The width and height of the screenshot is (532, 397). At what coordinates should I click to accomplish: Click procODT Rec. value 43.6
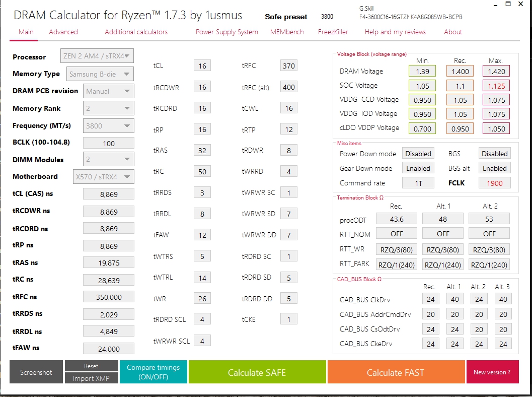[397, 219]
